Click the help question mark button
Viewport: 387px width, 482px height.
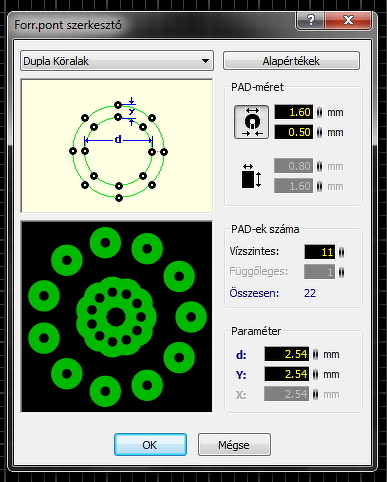310,20
